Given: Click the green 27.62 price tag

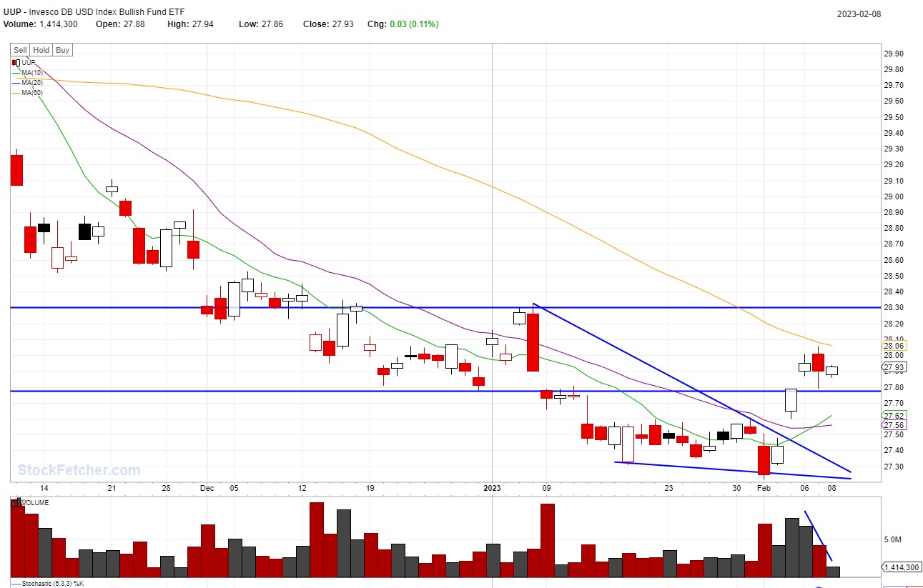Looking at the screenshot, I should pos(894,415).
